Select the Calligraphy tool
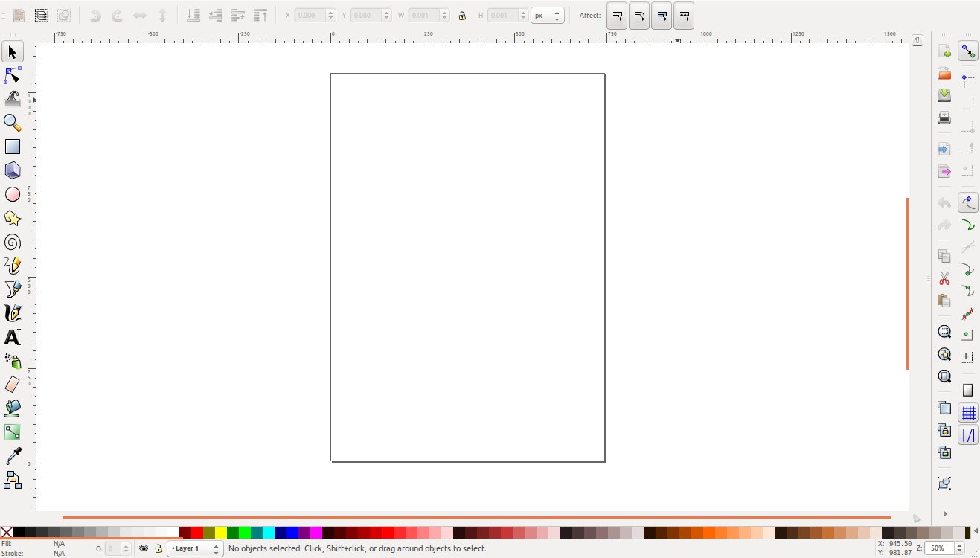The width and height of the screenshot is (980, 558). (x=13, y=313)
